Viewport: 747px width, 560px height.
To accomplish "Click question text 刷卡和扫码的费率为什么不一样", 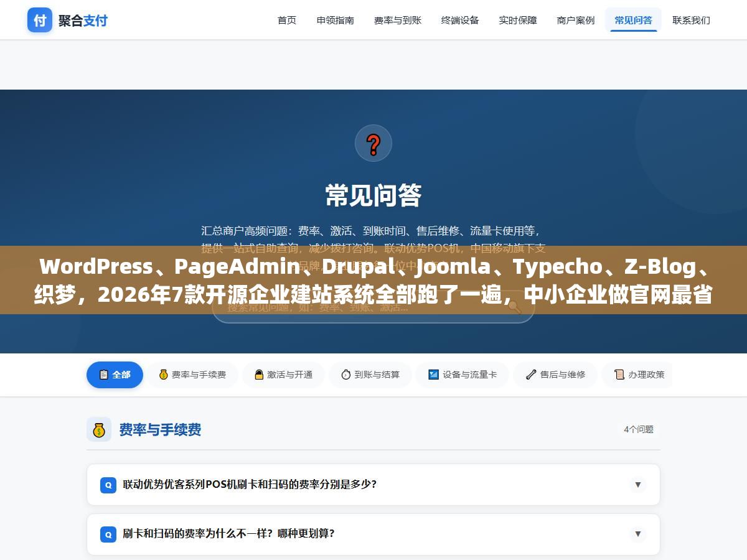I will pos(228,533).
